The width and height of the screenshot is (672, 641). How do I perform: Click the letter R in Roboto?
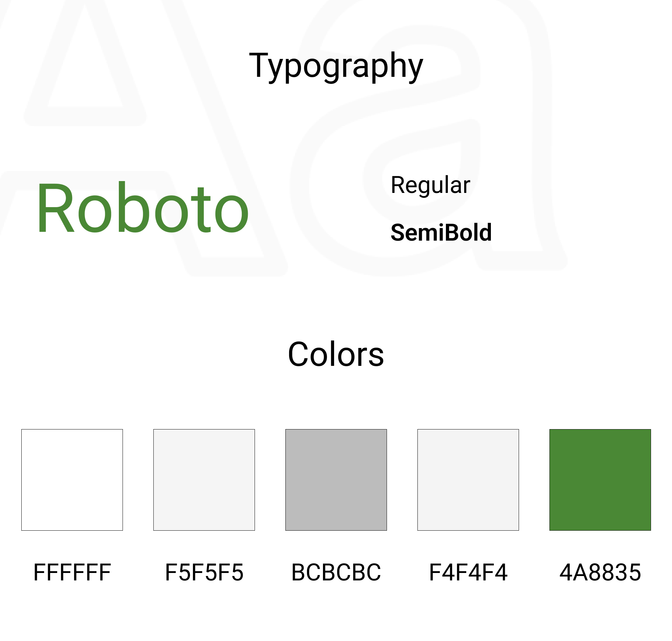(55, 208)
